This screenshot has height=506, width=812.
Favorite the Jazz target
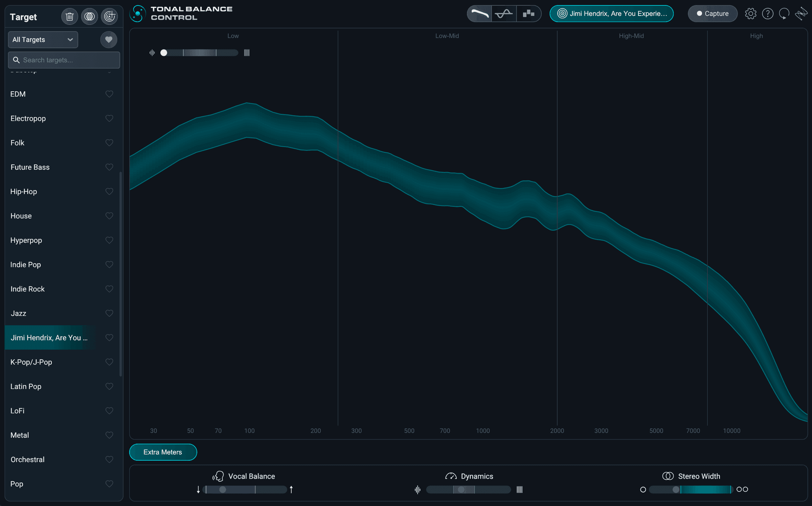pos(109,313)
